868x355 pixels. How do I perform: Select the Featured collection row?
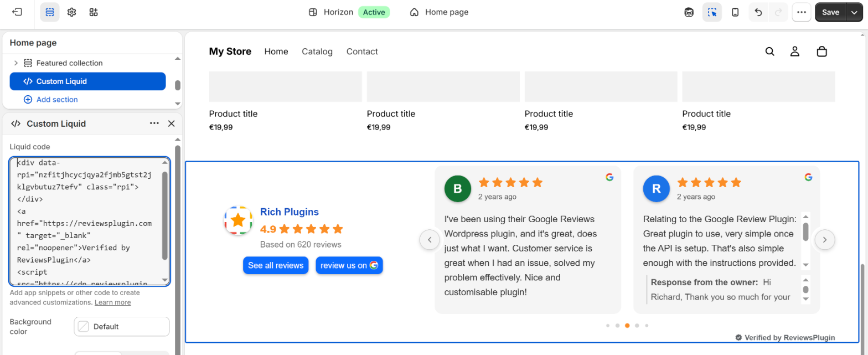point(87,63)
